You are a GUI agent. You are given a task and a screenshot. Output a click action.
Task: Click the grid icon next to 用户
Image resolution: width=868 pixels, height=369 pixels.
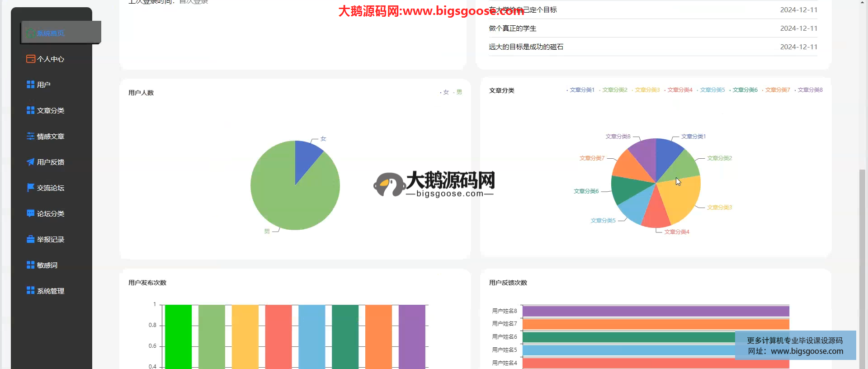point(30,85)
